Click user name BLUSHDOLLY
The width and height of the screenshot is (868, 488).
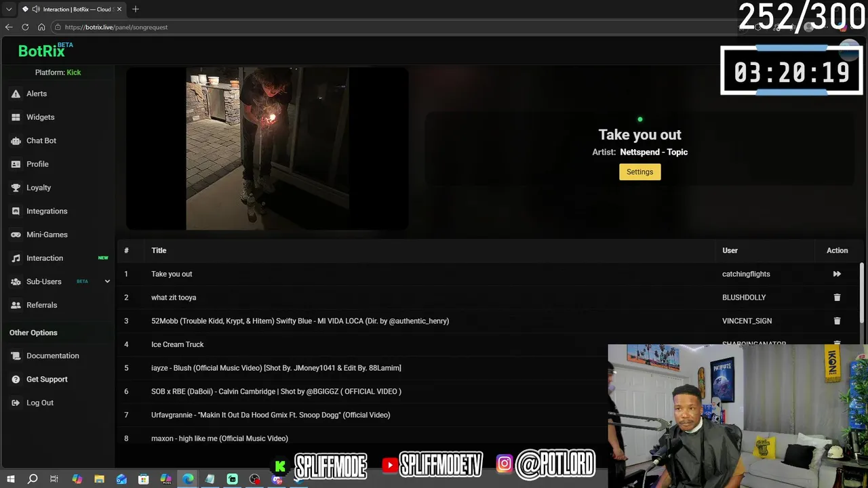point(744,298)
